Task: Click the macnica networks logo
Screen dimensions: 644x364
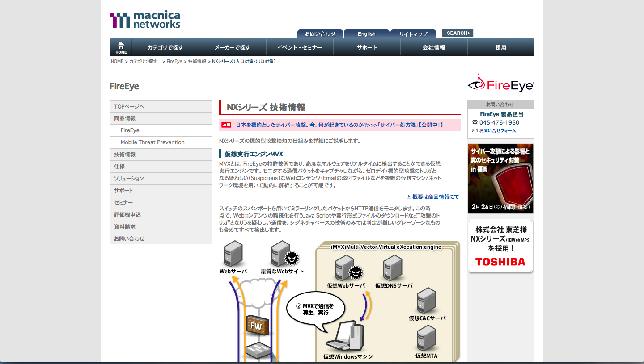Action: click(x=145, y=21)
